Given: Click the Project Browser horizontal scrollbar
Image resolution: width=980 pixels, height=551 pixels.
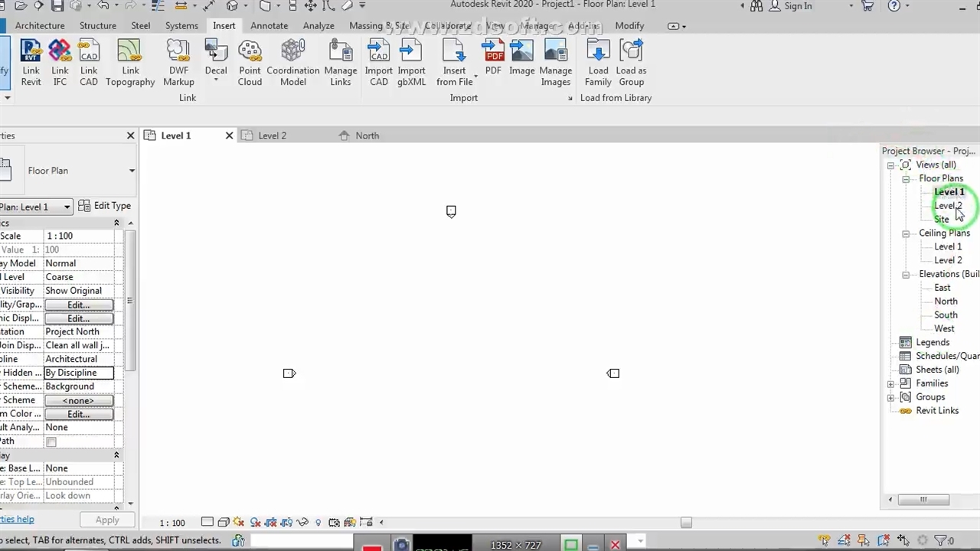Looking at the screenshot, I should coord(923,500).
